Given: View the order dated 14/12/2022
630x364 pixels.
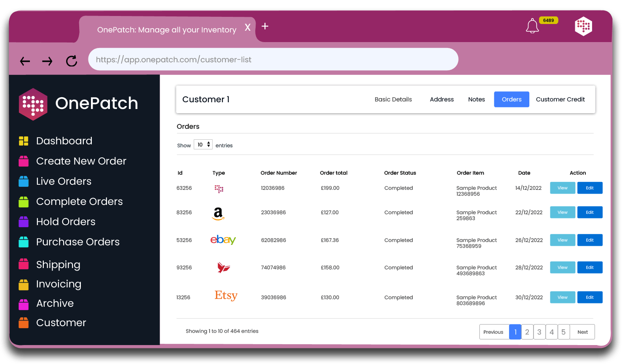Looking at the screenshot, I should click(562, 188).
